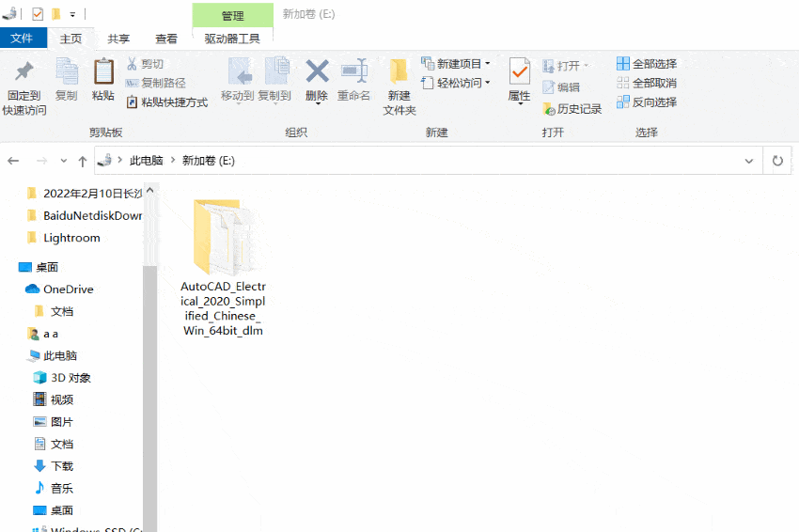Click 全部取消 to deselect everything
Image resolution: width=799 pixels, height=532 pixels.
[647, 83]
